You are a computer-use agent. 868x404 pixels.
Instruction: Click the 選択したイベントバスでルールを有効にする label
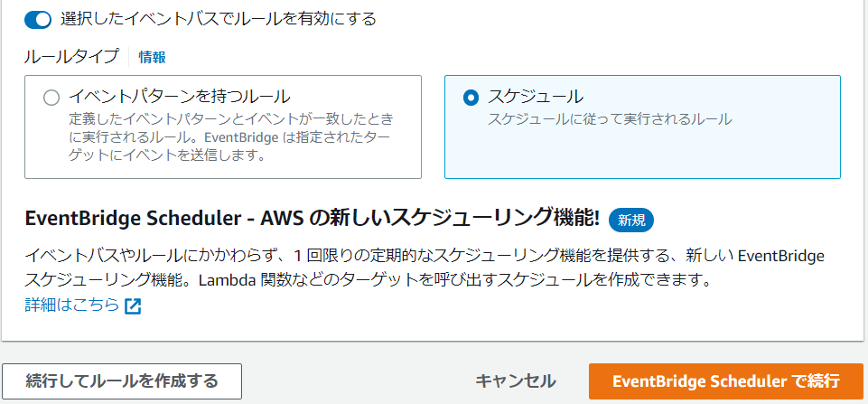click(218, 20)
